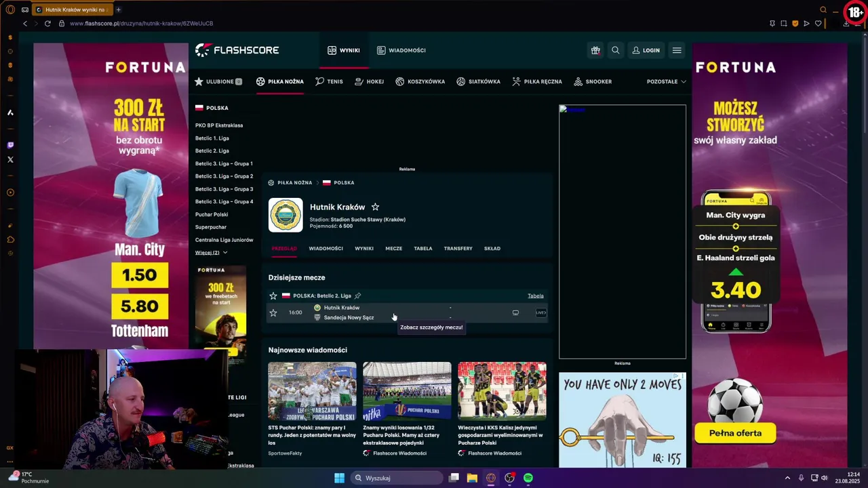Open Betclic 1. Liga league
This screenshot has width=868, height=488.
click(x=212, y=138)
